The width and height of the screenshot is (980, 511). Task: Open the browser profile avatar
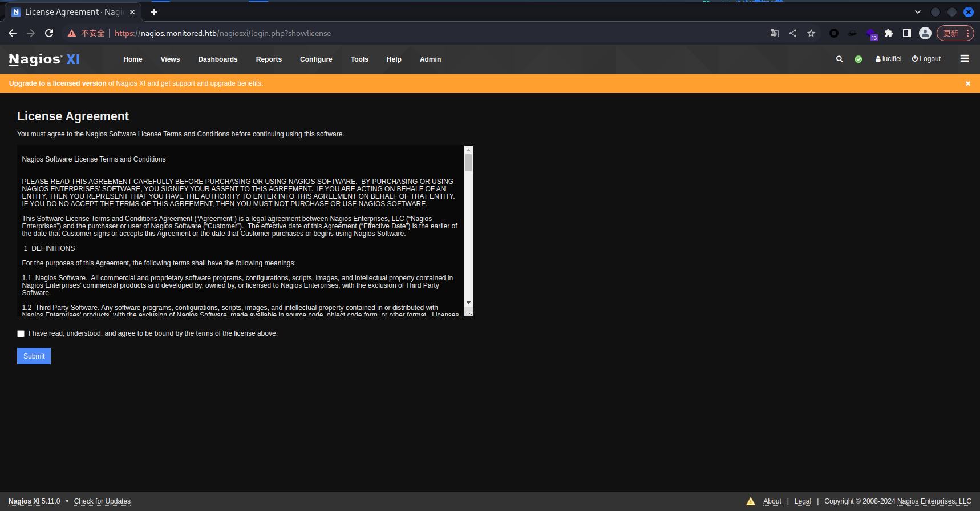925,33
